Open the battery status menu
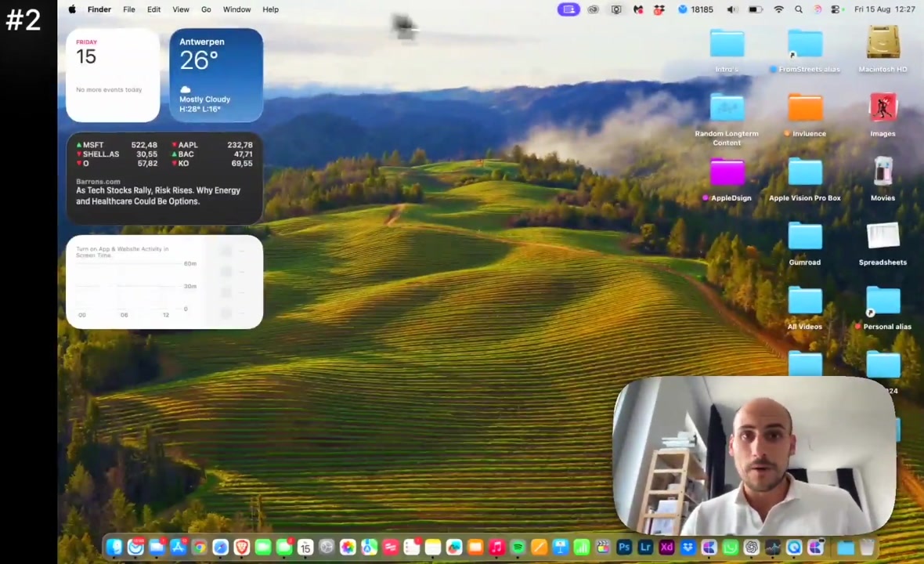Screen dimensions: 924x564 click(x=755, y=9)
